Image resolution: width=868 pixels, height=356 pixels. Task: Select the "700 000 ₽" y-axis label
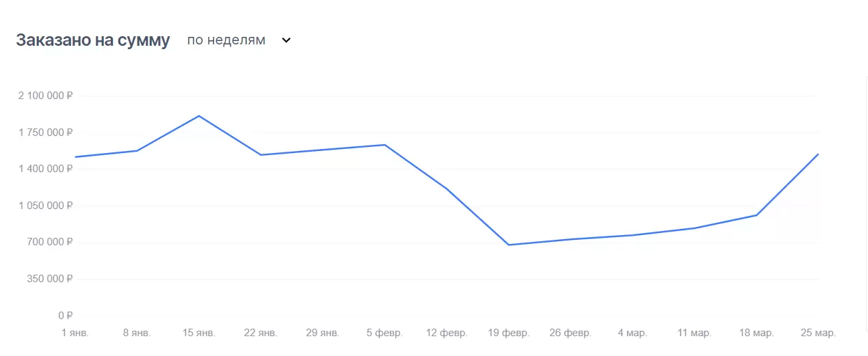click(x=49, y=242)
